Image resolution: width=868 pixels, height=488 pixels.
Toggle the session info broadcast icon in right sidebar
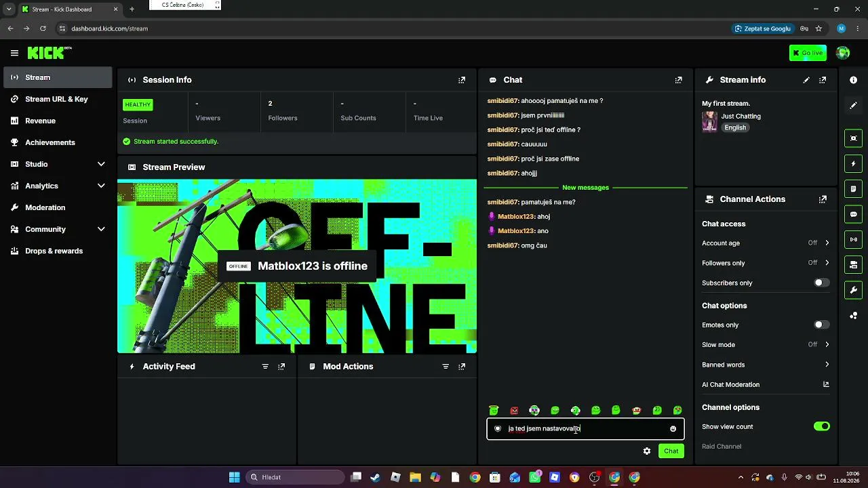(x=853, y=239)
